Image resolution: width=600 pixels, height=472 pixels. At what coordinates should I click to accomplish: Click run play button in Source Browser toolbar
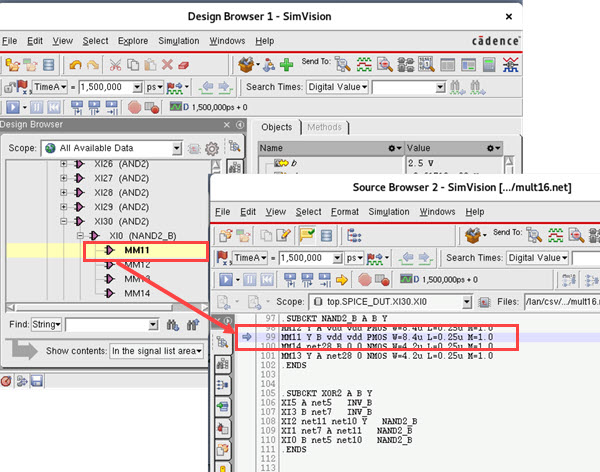[x=226, y=280]
